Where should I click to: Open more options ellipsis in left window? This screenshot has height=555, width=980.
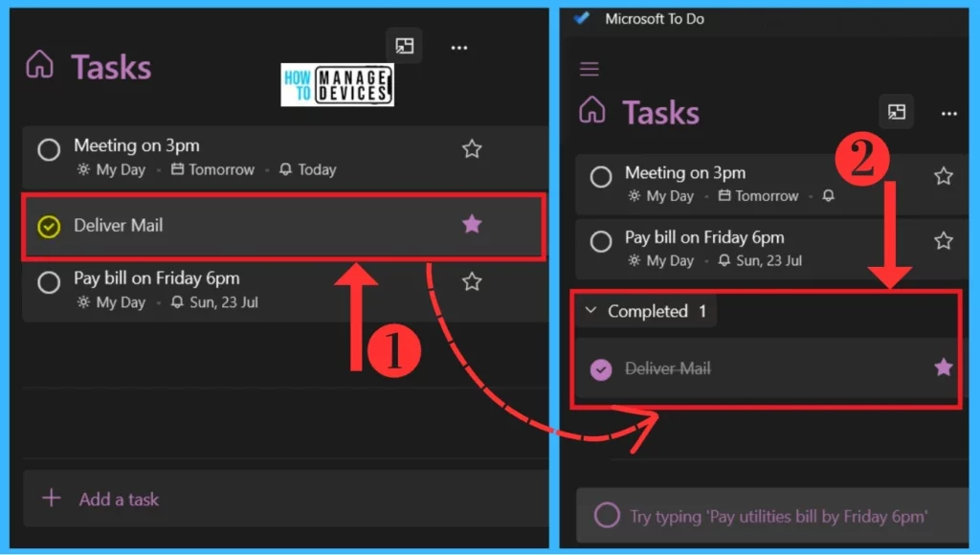[458, 48]
